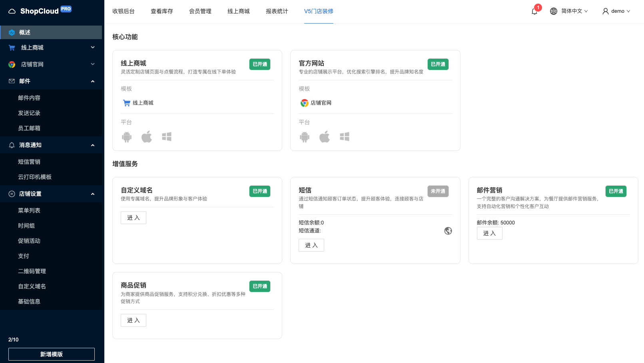The image size is (644, 363).
Task: Switch to 会员管理 tab
Action: pos(200,11)
